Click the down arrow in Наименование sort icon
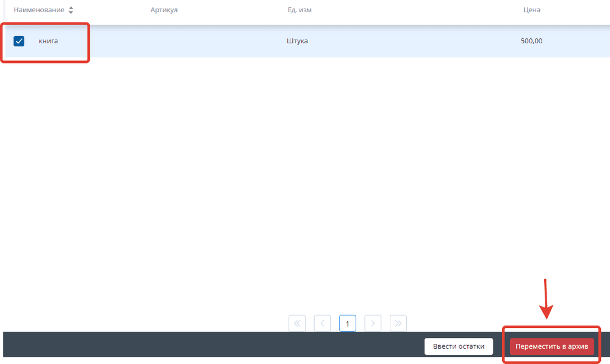 click(71, 13)
